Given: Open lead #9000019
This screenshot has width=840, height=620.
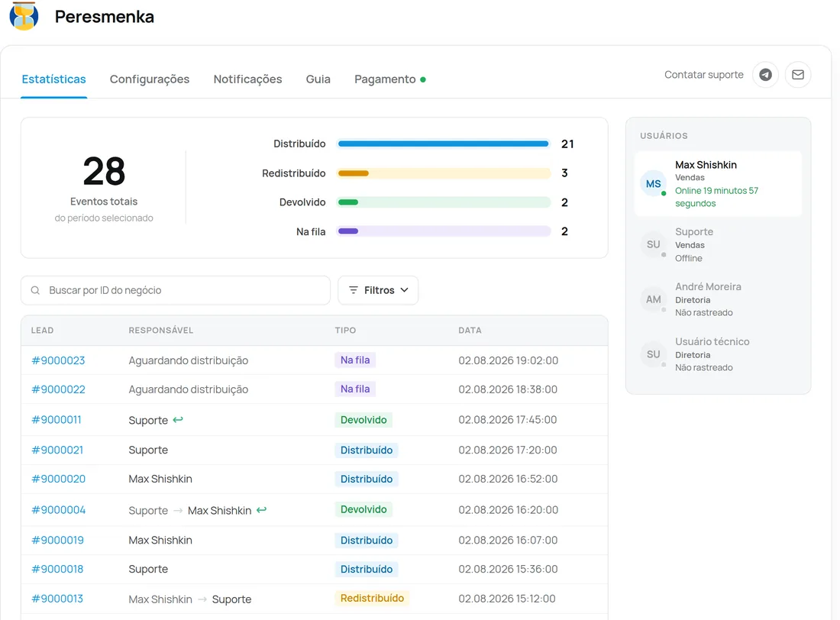Looking at the screenshot, I should [57, 540].
